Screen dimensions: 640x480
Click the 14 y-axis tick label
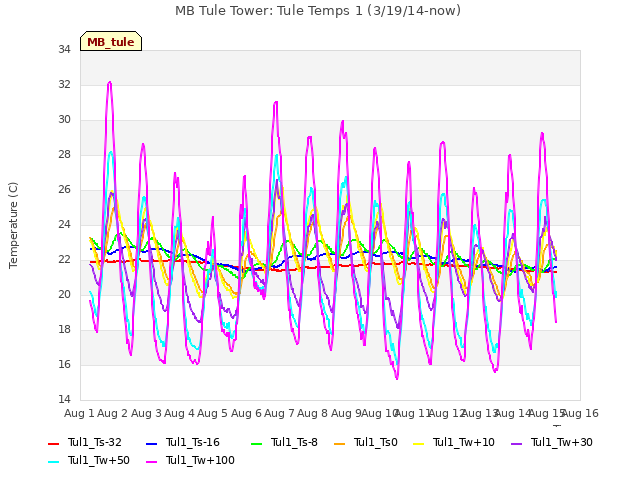tap(64, 400)
